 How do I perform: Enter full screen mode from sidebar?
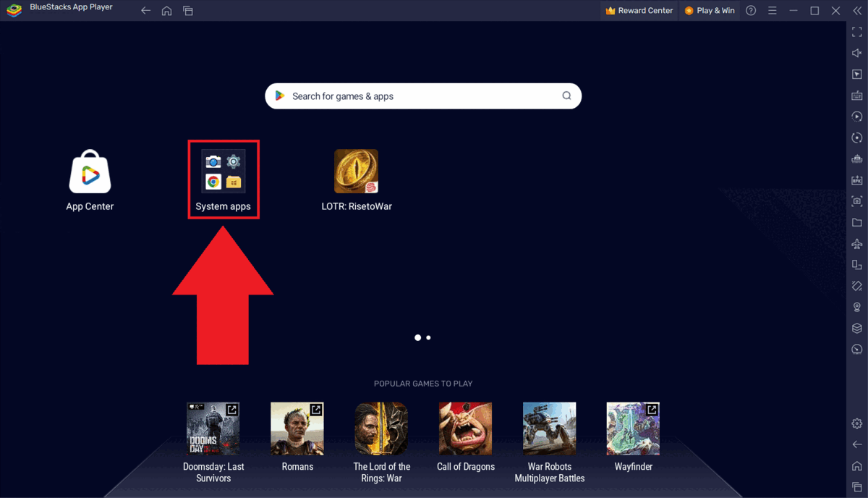coord(857,32)
